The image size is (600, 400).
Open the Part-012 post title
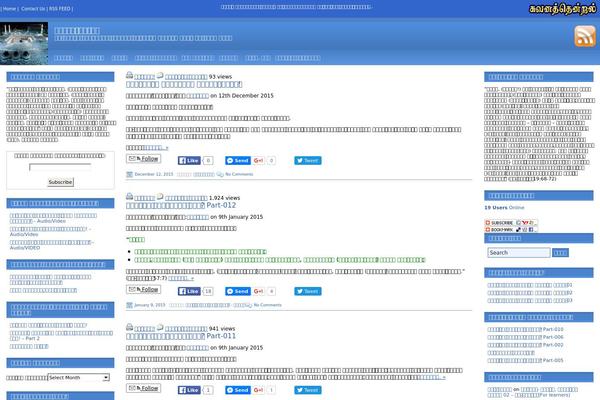tap(181, 206)
